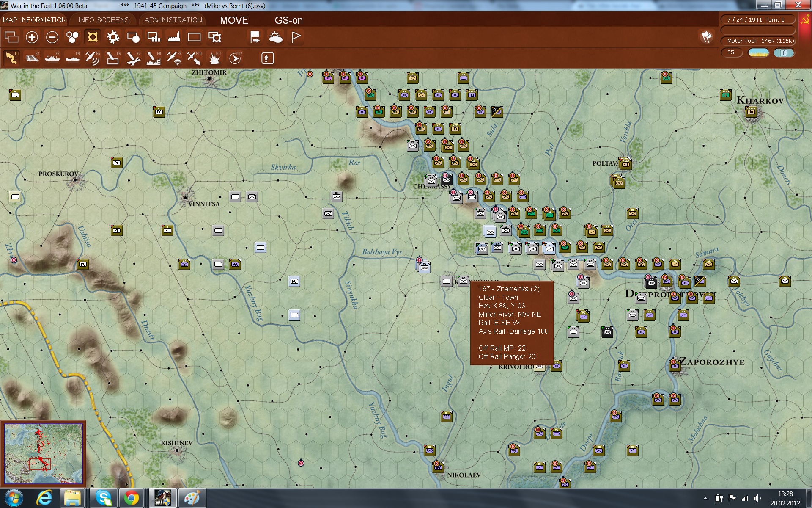Viewport: 812px width, 508px height.
Task: Select the F5 air recon icon
Action: pyautogui.click(x=93, y=58)
